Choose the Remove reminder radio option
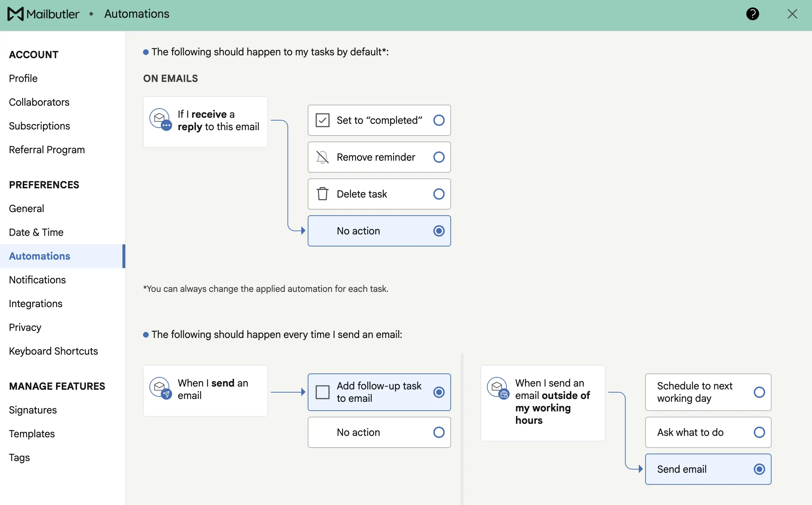Screen dimensions: 812x505 [439, 157]
